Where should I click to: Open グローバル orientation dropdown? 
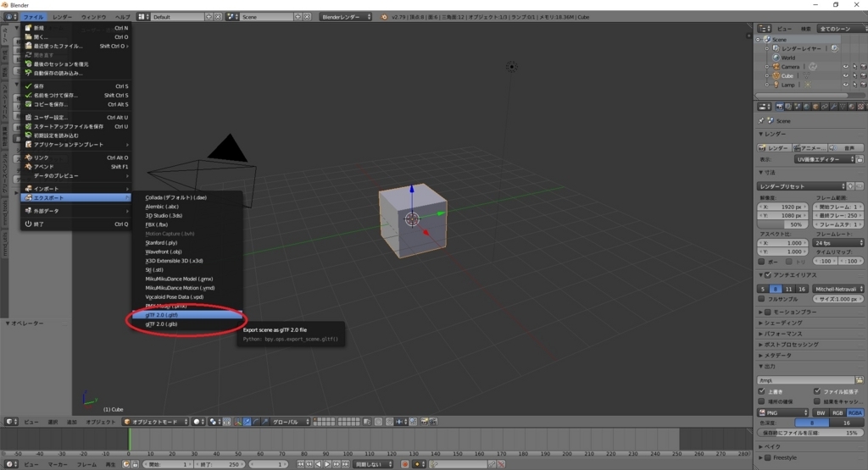click(x=290, y=422)
